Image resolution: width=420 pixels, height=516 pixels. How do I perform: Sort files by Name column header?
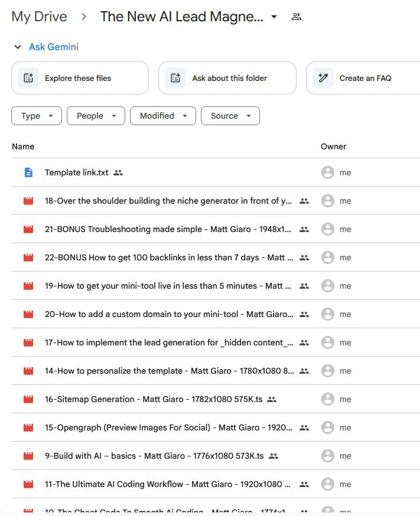[23, 146]
